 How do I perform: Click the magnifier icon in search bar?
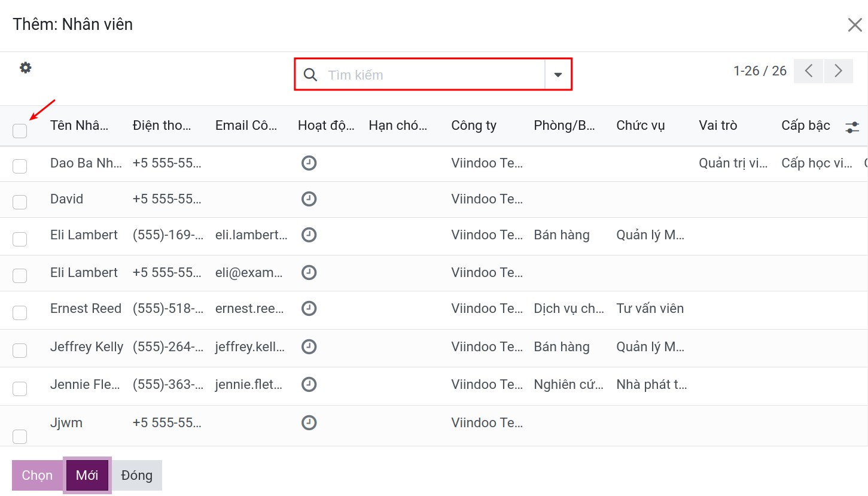(x=310, y=74)
